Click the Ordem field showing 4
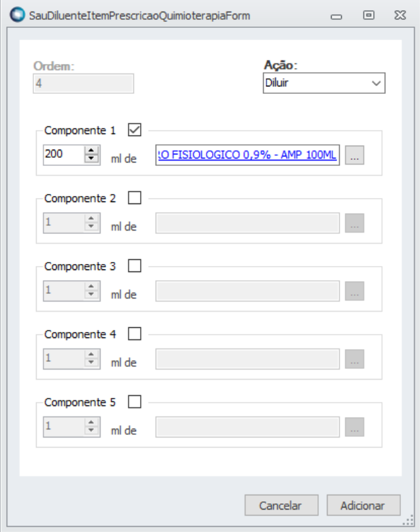Image resolution: width=420 pixels, height=532 pixels. pyautogui.click(x=84, y=84)
